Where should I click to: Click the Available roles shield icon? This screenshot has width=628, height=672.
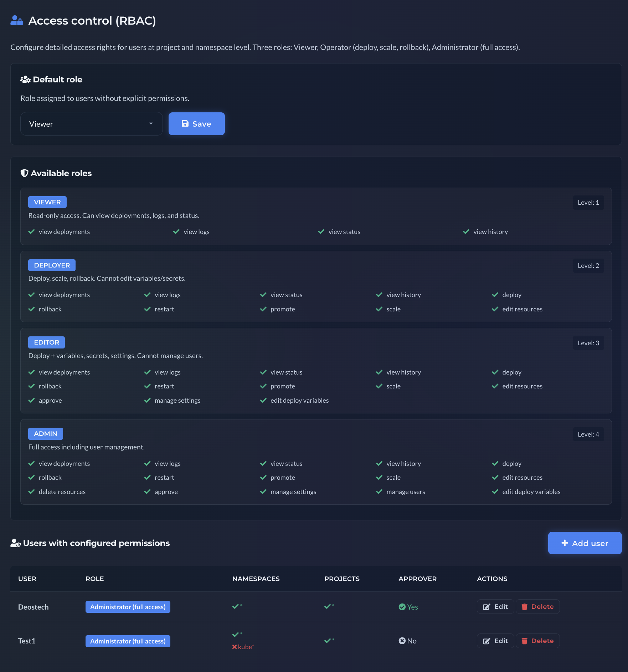pyautogui.click(x=24, y=173)
